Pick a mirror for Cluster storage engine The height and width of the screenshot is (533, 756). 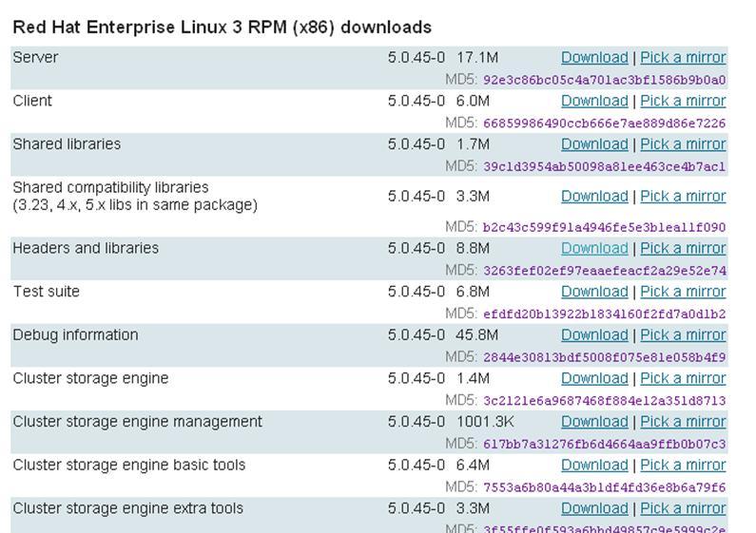tap(683, 379)
